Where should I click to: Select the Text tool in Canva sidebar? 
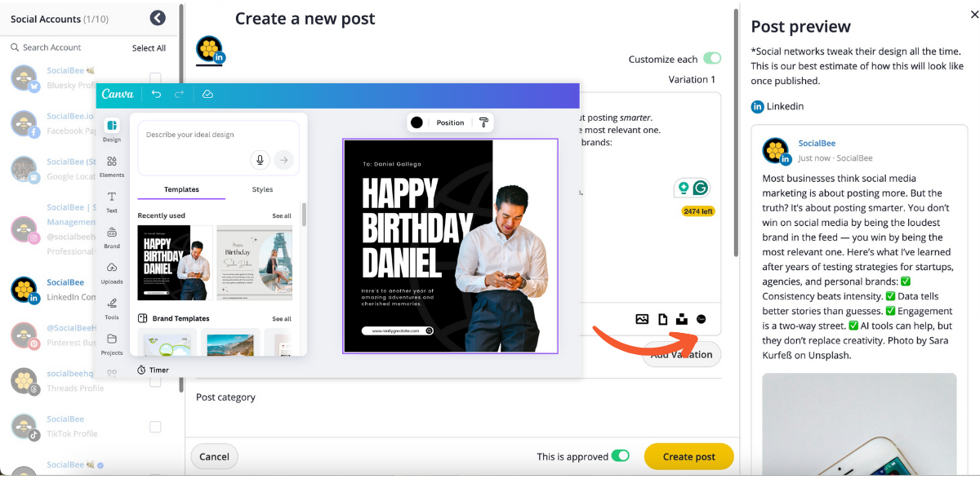pyautogui.click(x=112, y=201)
